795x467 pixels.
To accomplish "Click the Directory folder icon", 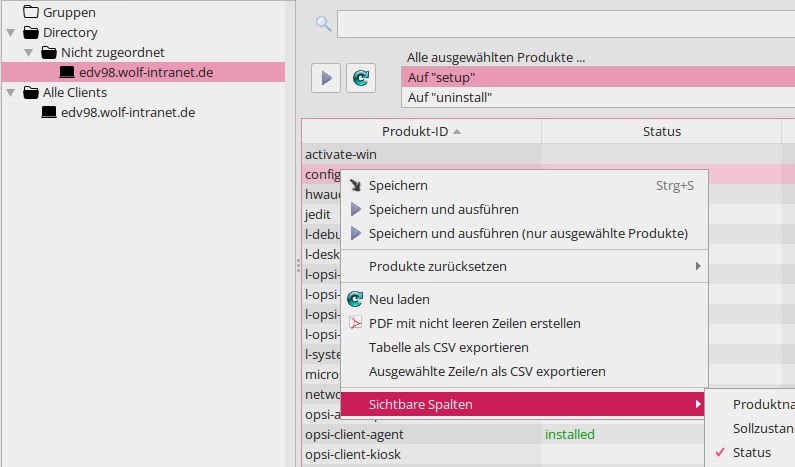I will tap(31, 32).
